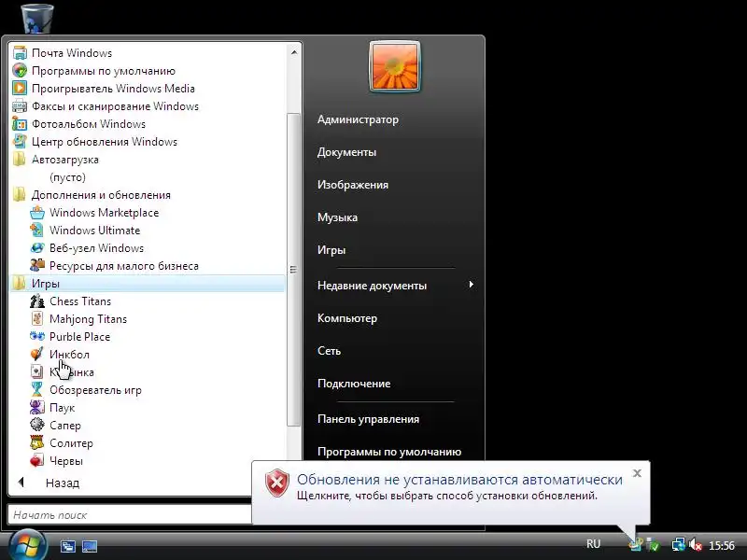Click the Начать поиск search field
This screenshot has width=747, height=560.
point(130,515)
